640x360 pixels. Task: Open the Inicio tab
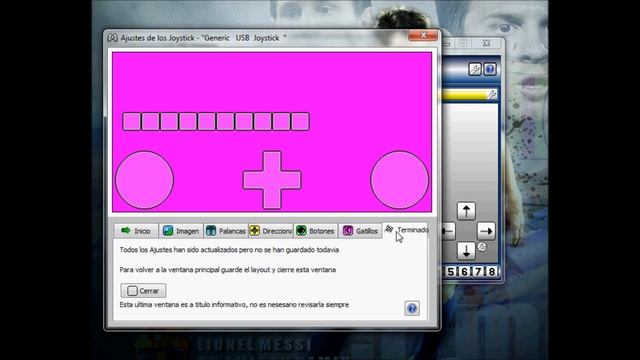pos(136,231)
